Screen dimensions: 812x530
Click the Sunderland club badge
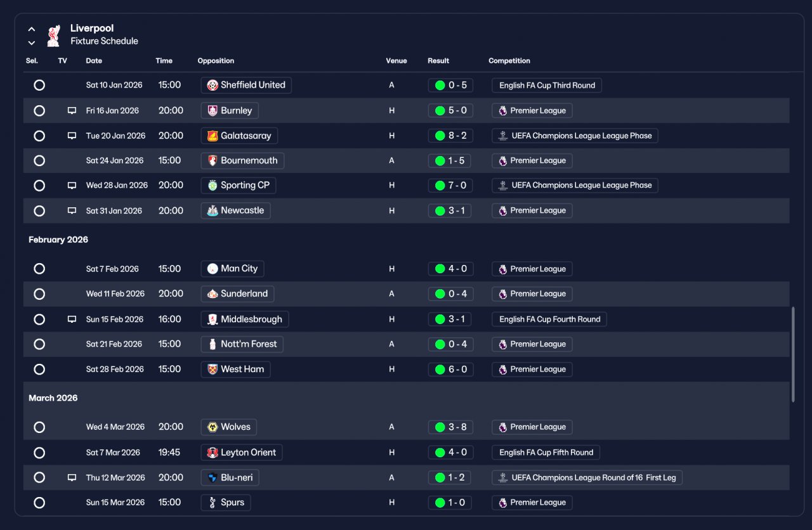213,294
